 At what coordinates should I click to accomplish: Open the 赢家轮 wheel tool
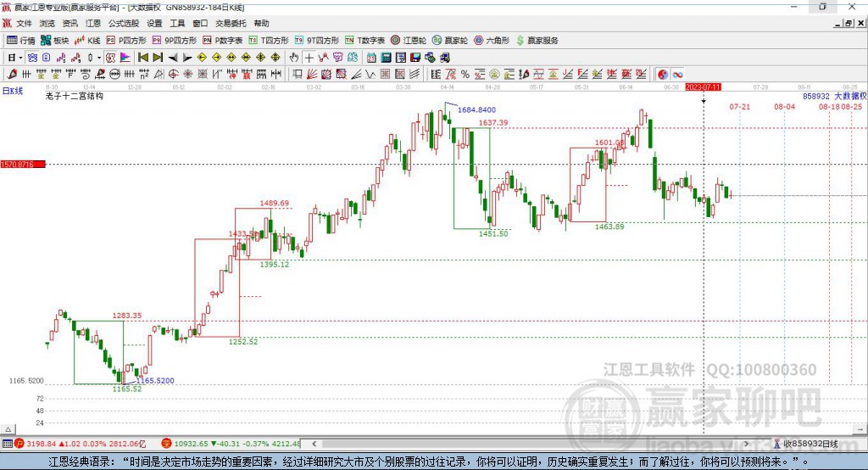tap(449, 41)
